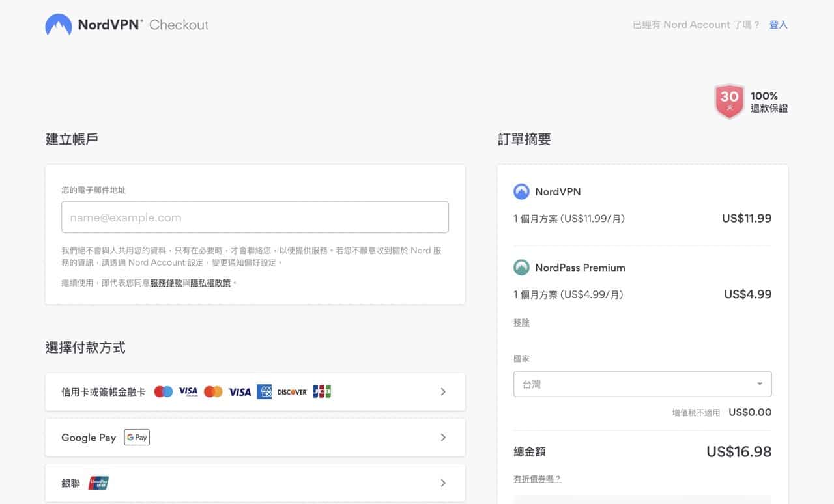The width and height of the screenshot is (834, 504).
Task: Focus the email address input field
Action: (x=255, y=217)
